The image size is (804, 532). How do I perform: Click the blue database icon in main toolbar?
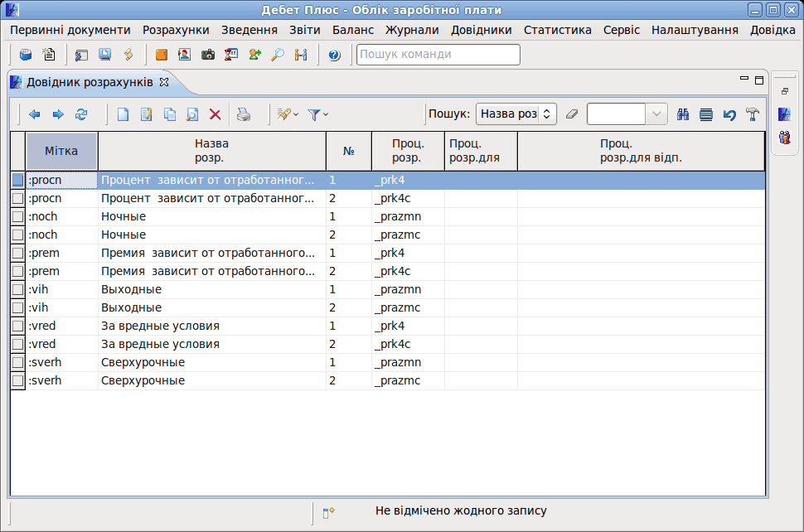point(25,55)
